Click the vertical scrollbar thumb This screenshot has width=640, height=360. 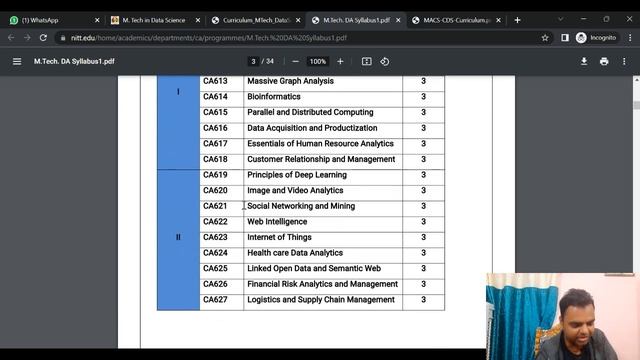pyautogui.click(x=636, y=105)
